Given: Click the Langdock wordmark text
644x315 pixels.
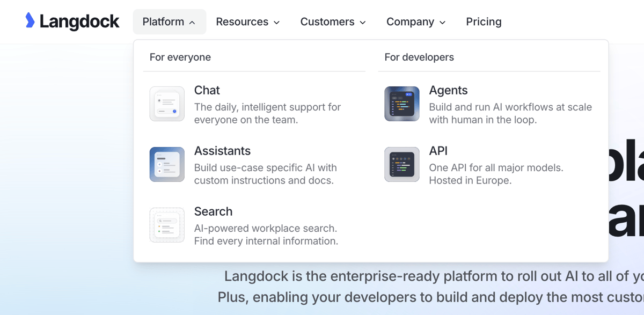Looking at the screenshot, I should pyautogui.click(x=79, y=21).
